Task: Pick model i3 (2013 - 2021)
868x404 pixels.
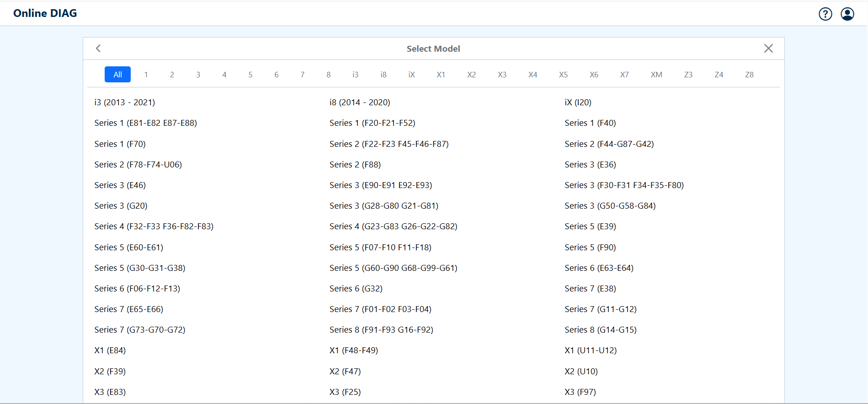Action: click(x=124, y=102)
